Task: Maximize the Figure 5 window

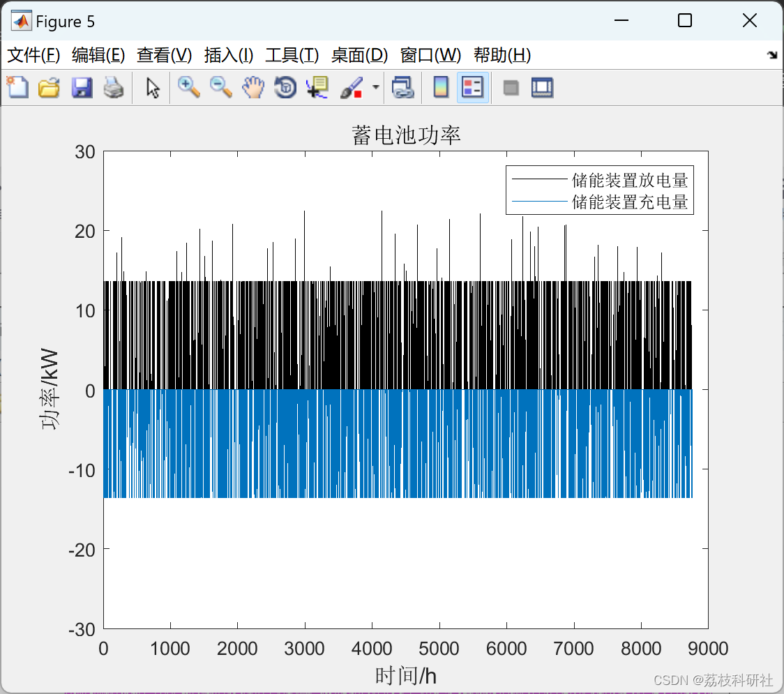Action: [x=685, y=20]
